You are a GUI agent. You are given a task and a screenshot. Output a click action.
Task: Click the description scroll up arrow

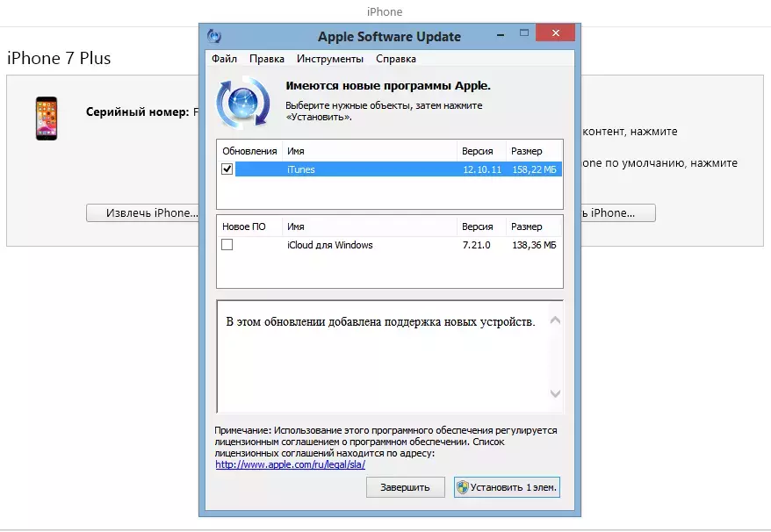point(555,320)
